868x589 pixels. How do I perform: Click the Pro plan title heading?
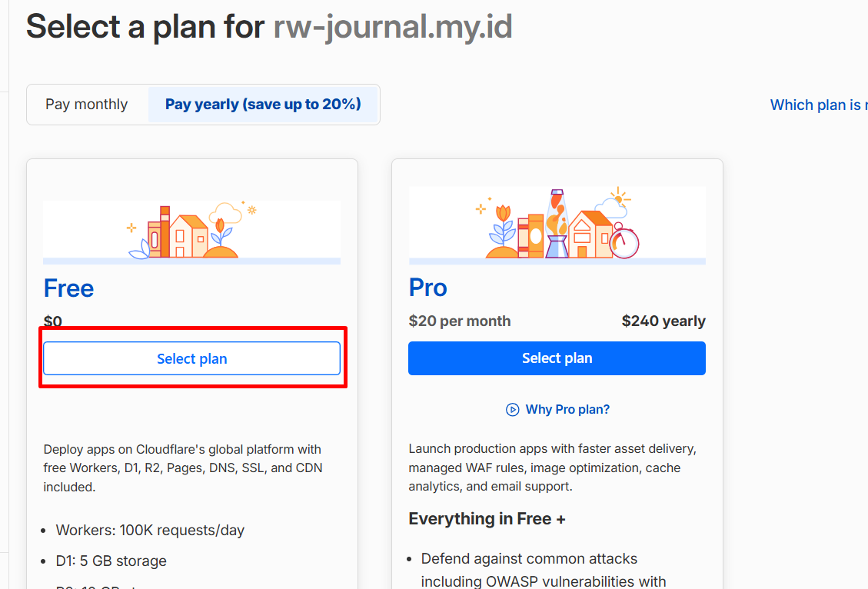(428, 288)
